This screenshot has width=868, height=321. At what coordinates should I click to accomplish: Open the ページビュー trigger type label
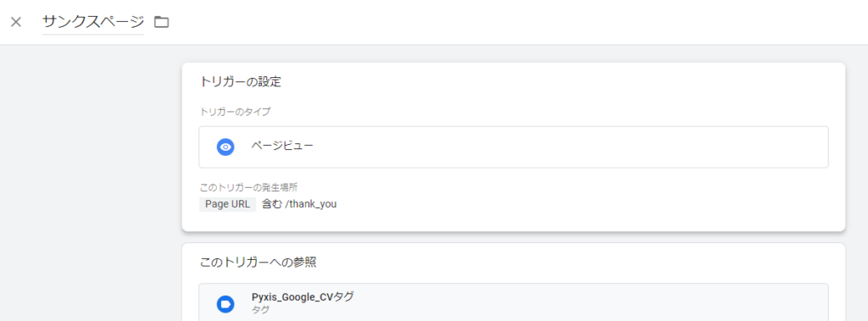pyautogui.click(x=281, y=147)
